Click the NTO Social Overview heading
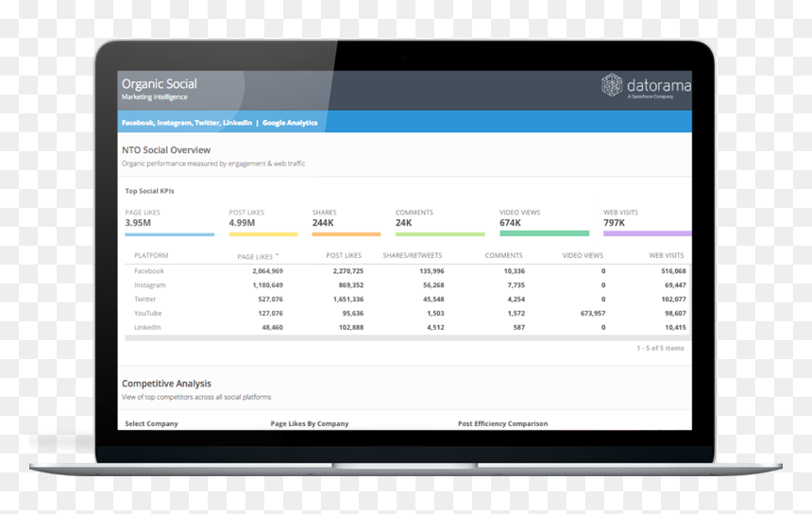 click(166, 149)
